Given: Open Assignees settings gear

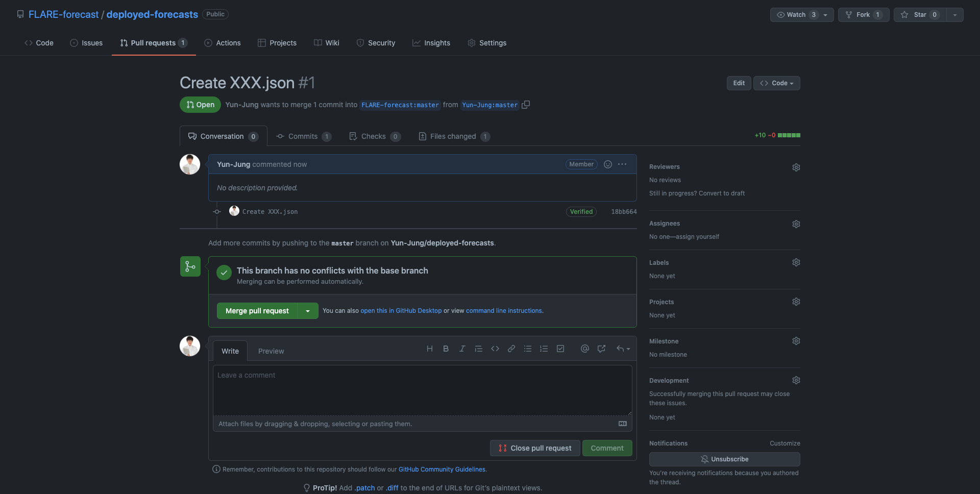Looking at the screenshot, I should (796, 224).
